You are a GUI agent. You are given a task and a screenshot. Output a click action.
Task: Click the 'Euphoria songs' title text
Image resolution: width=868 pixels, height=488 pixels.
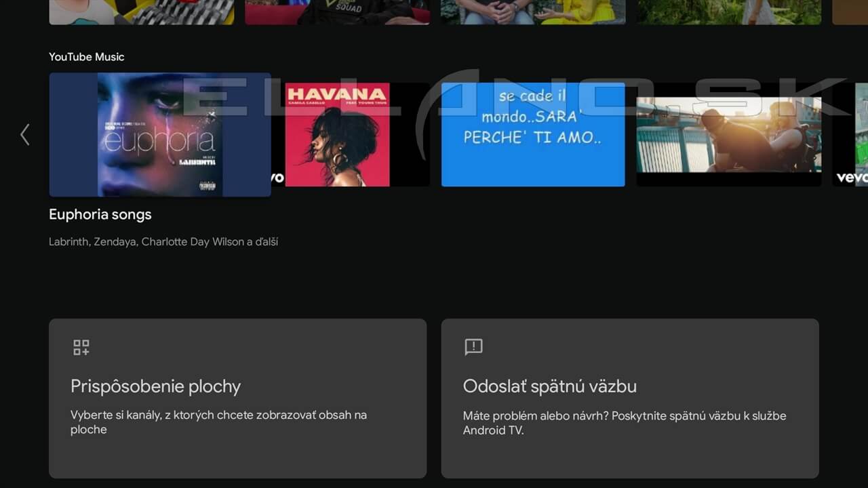coord(100,215)
